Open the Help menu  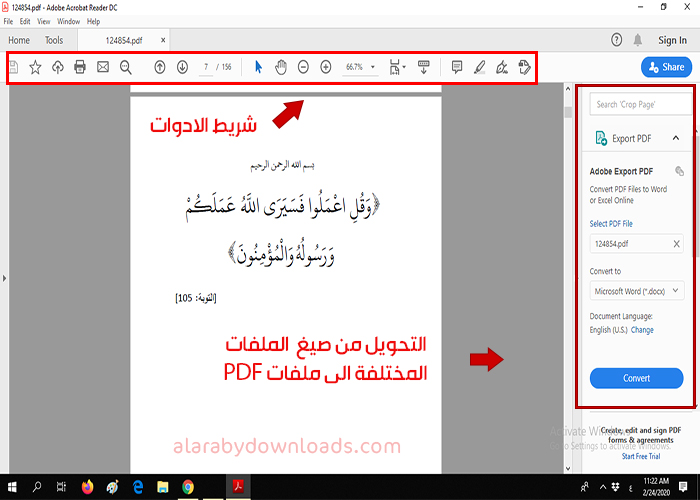93,21
